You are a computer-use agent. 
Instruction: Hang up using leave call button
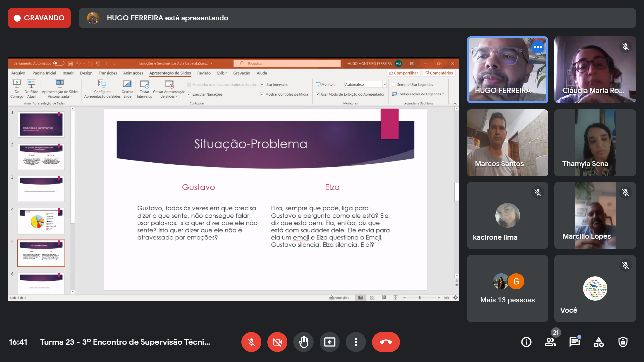click(386, 342)
